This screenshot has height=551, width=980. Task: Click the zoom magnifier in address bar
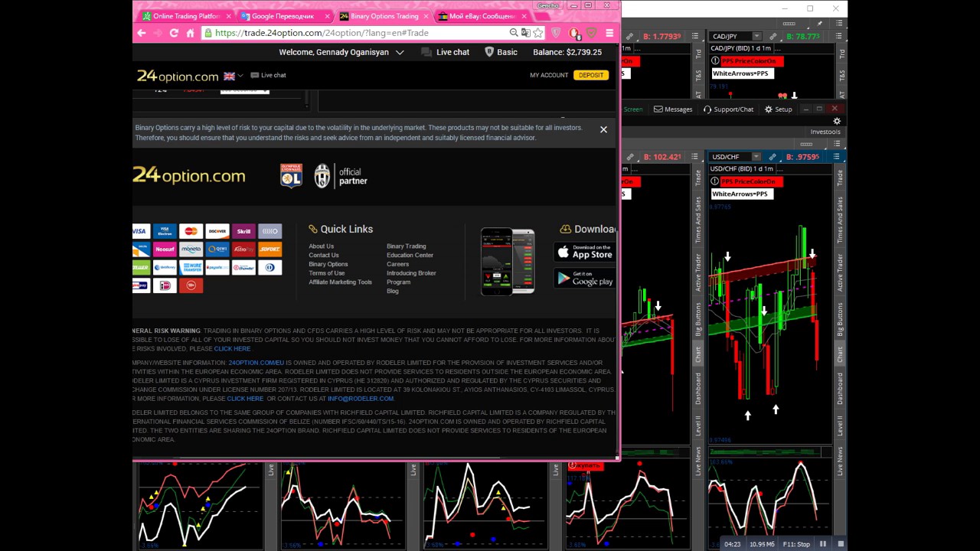tap(514, 33)
